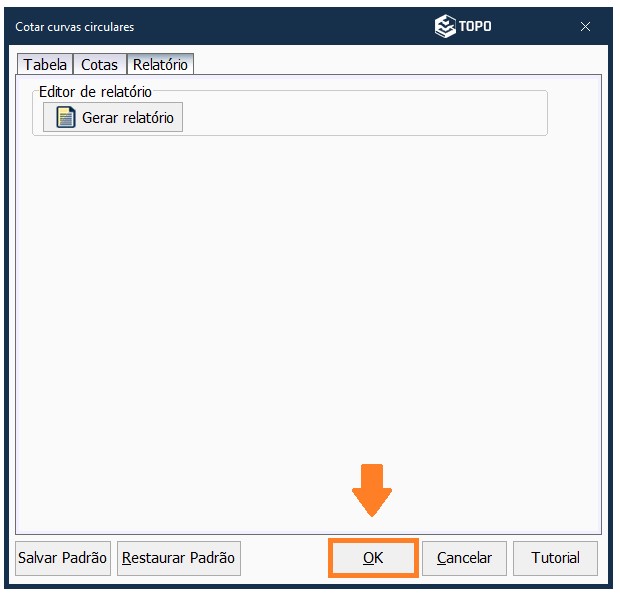Click empty title bar space left of TOPO logo
Image resolution: width=620 pixels, height=596 pixels.
(300, 27)
